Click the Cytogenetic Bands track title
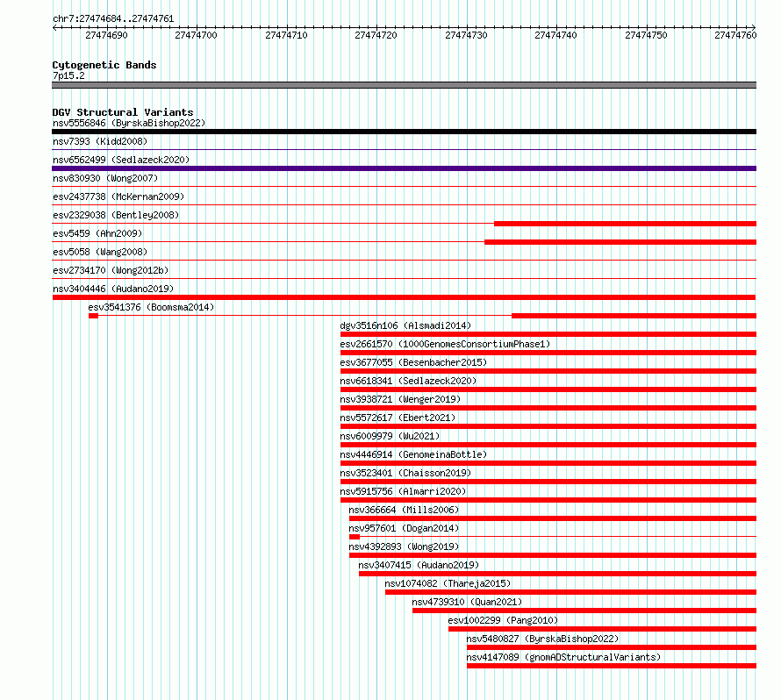Viewport: 781px width, 700px height. 104,65
